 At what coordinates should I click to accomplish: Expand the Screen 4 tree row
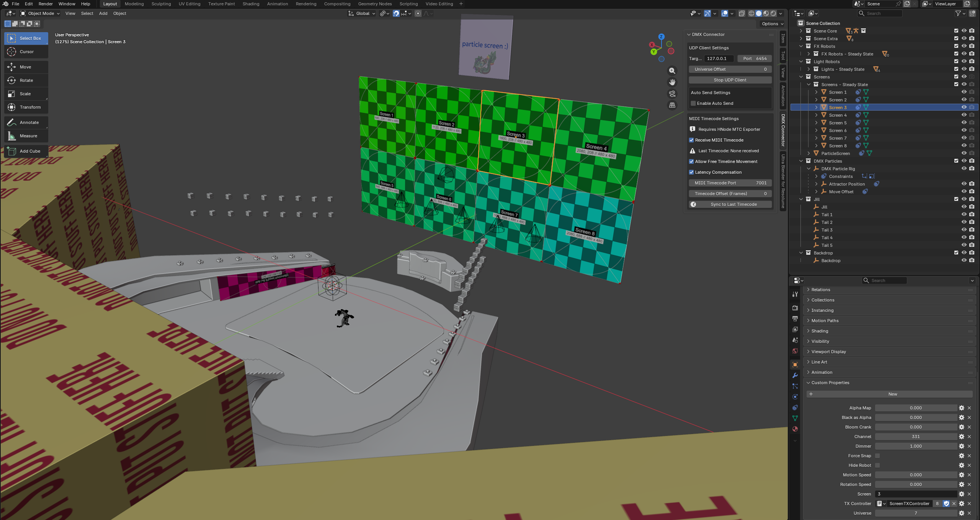(x=816, y=115)
